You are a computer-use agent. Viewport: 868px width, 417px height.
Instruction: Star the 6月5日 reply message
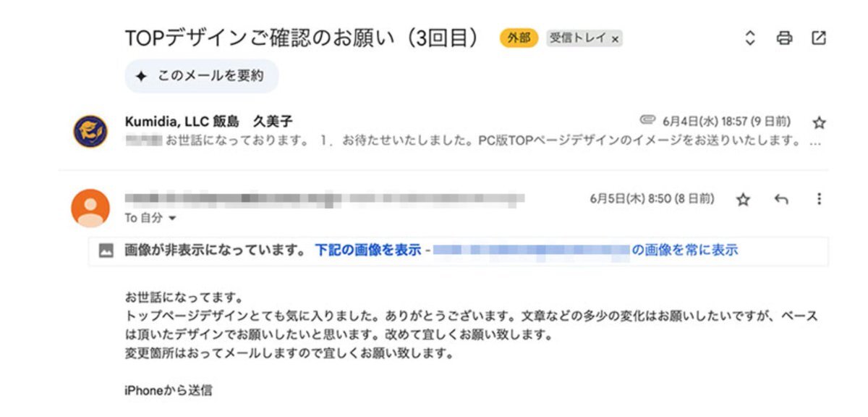click(x=743, y=199)
